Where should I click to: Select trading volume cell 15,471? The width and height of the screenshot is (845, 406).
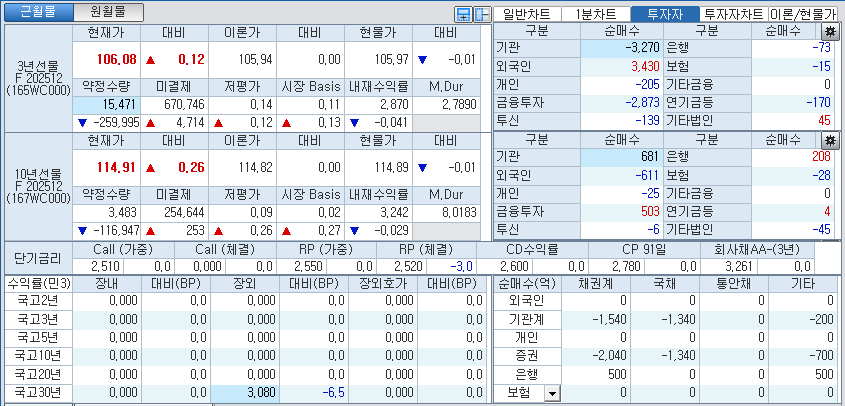106,105
